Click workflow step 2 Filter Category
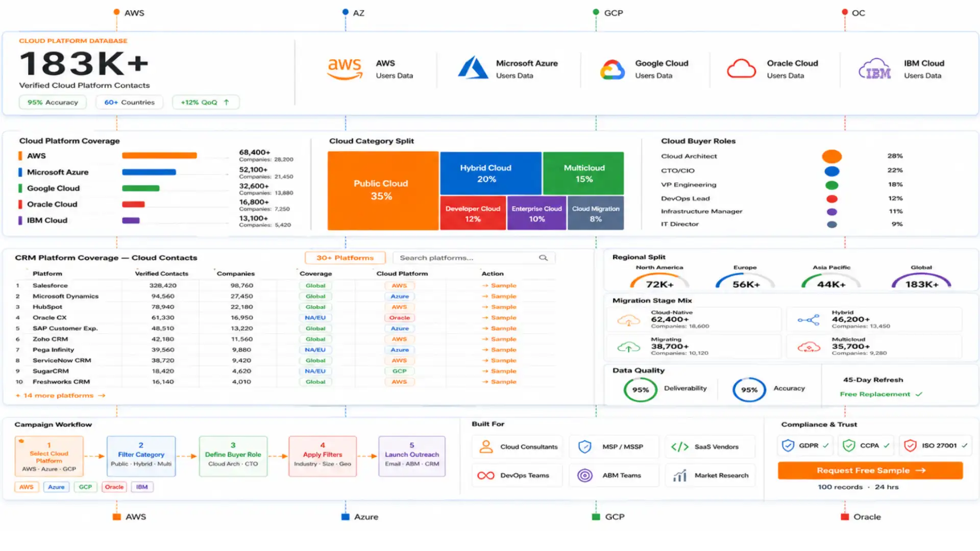Viewport: 980px width, 551px height. click(x=141, y=457)
